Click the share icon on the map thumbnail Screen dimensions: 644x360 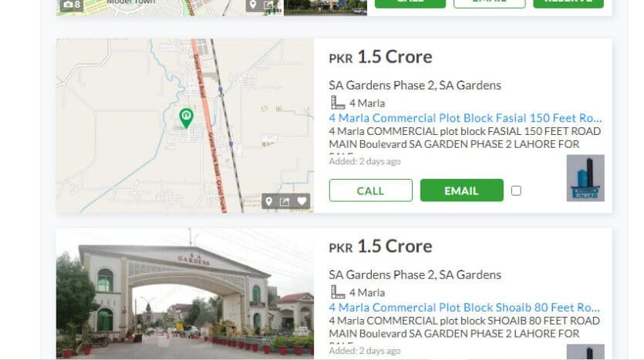tap(285, 201)
